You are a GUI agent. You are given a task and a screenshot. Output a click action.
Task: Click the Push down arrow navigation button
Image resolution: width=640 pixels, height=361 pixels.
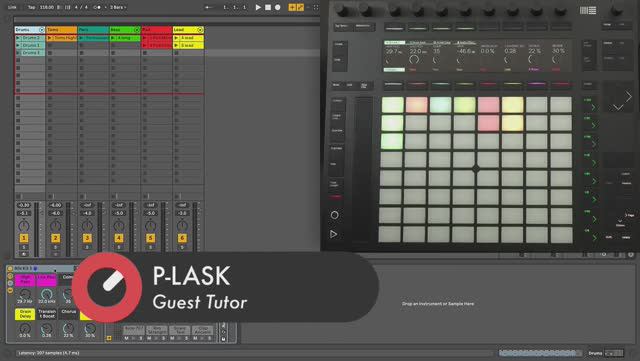pos(618,107)
